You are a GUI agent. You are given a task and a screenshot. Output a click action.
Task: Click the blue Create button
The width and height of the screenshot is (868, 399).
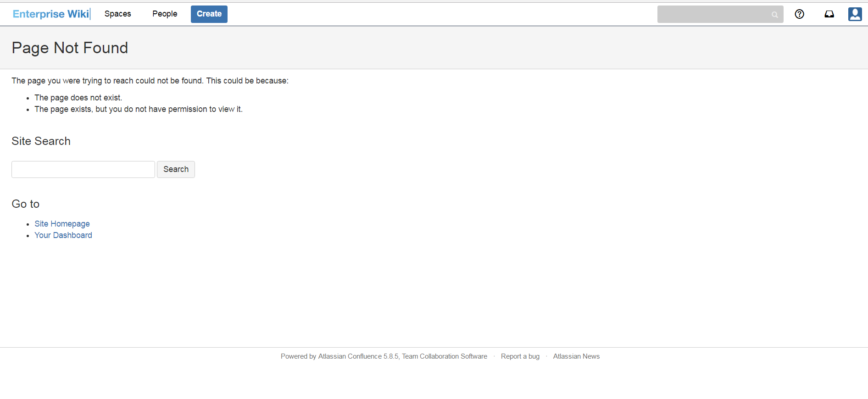209,14
